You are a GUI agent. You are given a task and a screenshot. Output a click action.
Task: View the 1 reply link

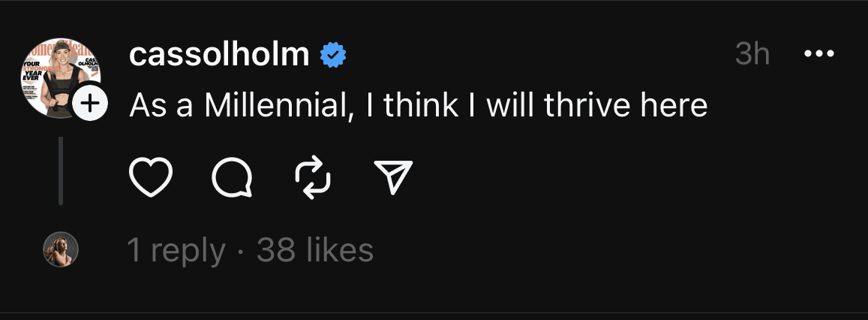tap(176, 250)
